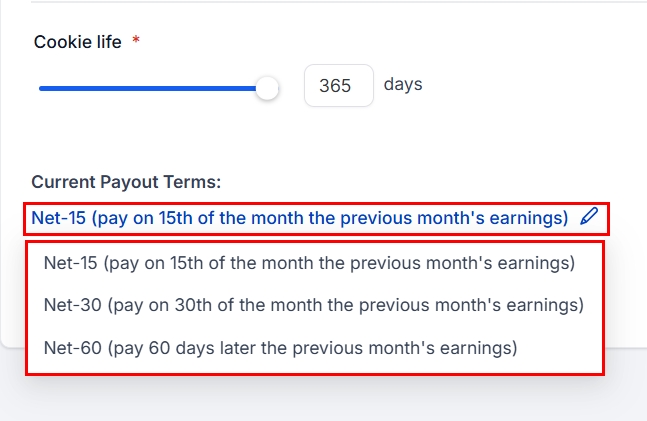647x421 pixels.
Task: Click the left start of the Cookie life slider
Action: [42, 88]
